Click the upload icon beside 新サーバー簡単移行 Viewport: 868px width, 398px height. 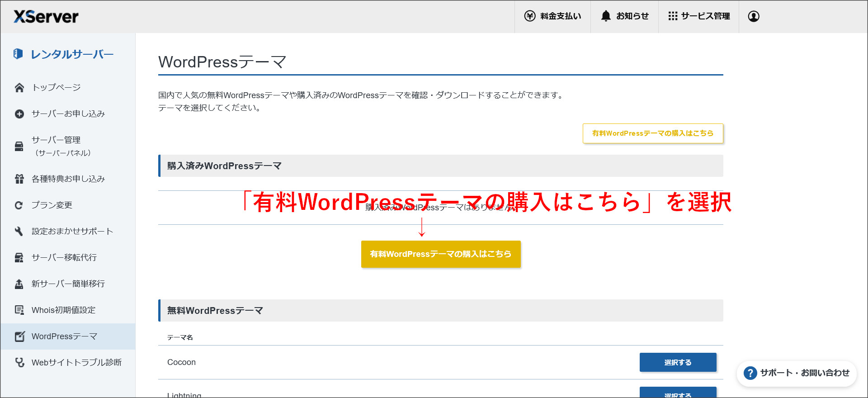tap(19, 284)
